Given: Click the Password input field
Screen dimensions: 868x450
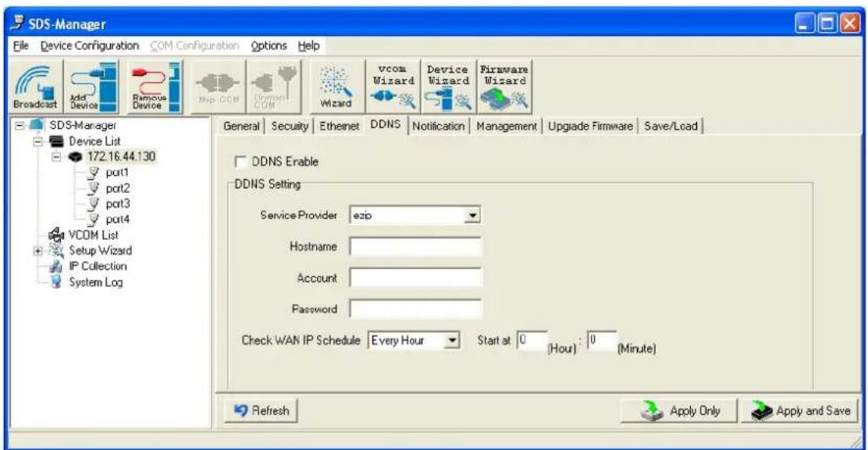Looking at the screenshot, I should click(x=416, y=309).
